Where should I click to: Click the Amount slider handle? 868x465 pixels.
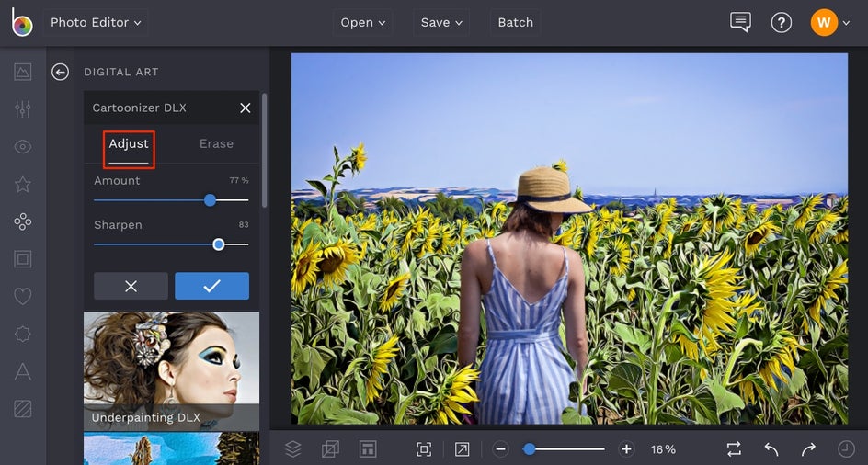tap(210, 199)
